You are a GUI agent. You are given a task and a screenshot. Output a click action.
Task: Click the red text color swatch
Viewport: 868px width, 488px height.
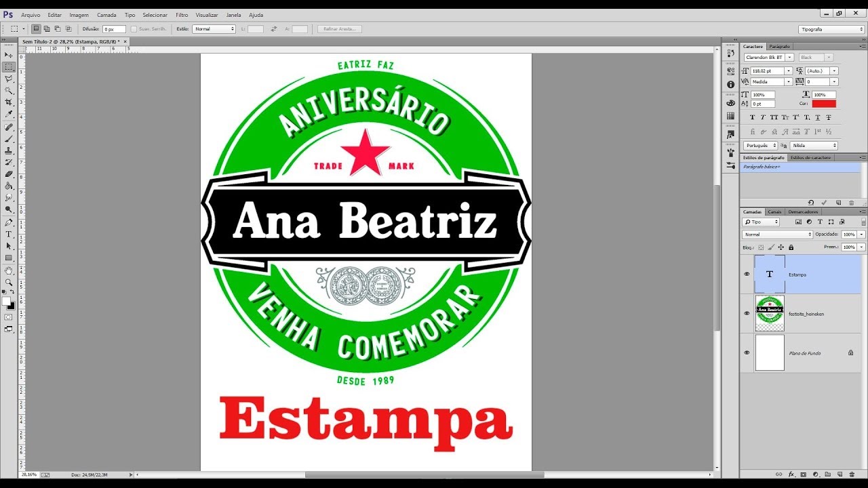(x=824, y=104)
